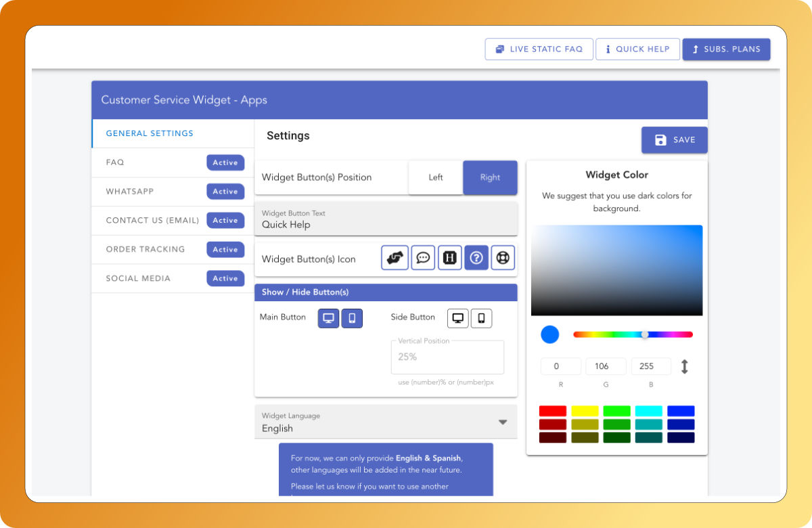Viewport: 812px width, 528px height.
Task: Choose the chat bubble widget icon
Action: tap(423, 258)
